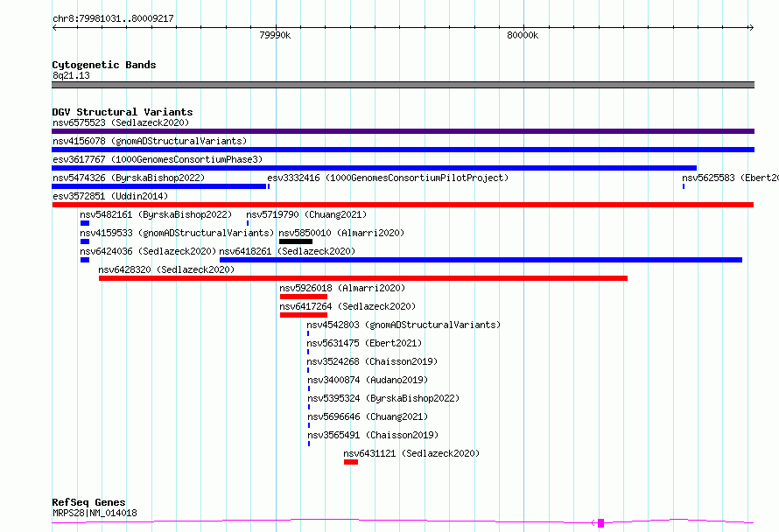The height and width of the screenshot is (532, 779).
Task: Select the dark purple nsv6575523 variant bar
Action: click(x=403, y=131)
